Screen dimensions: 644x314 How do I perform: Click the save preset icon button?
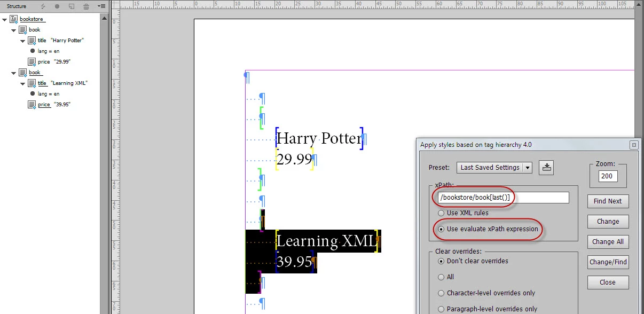click(546, 167)
